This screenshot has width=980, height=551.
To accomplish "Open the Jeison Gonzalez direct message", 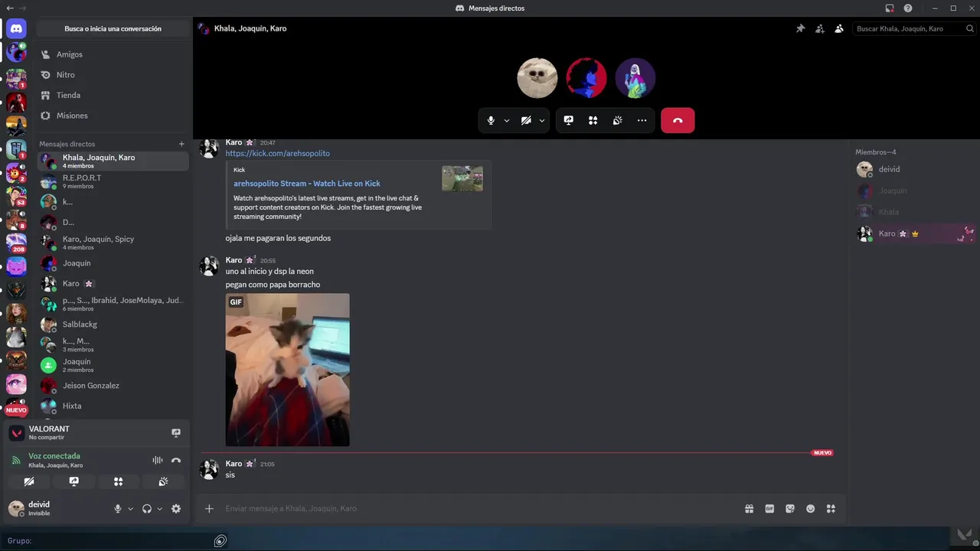I will [x=113, y=386].
